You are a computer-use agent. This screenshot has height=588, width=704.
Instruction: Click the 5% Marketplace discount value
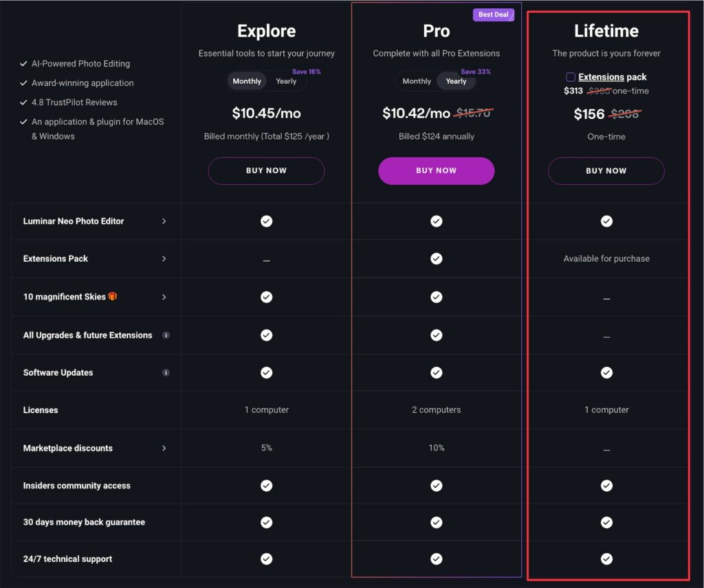click(266, 448)
